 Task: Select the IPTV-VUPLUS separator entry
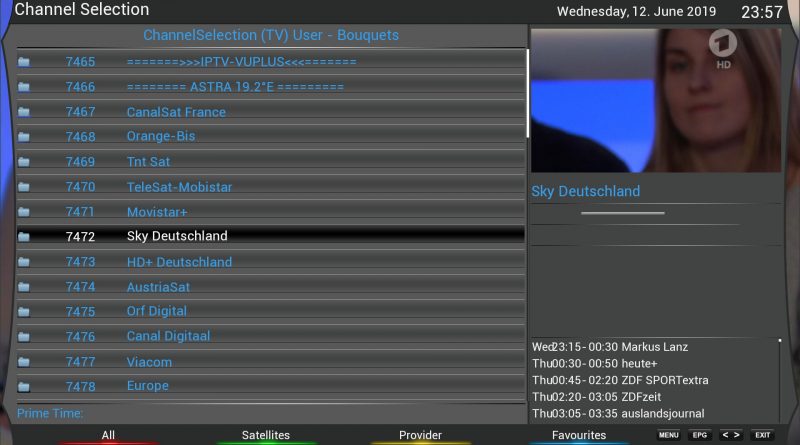click(x=270, y=62)
